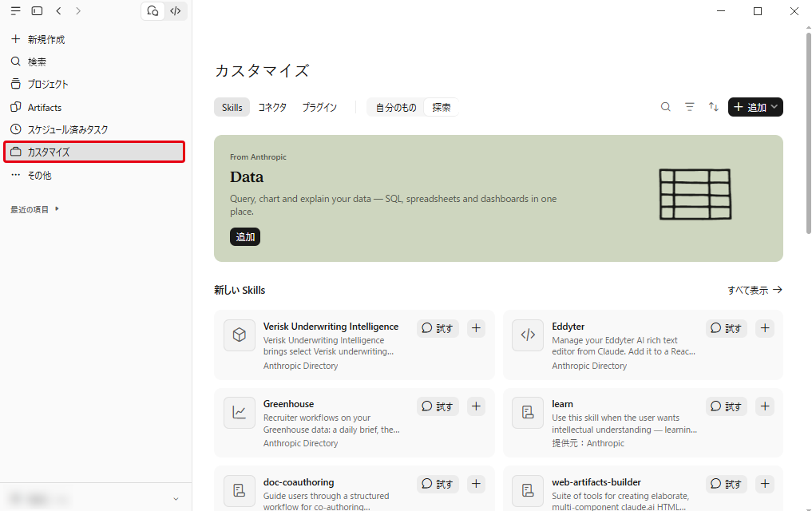This screenshot has width=812, height=511.
Task: Go forward with the right arrow
Action: (x=78, y=11)
